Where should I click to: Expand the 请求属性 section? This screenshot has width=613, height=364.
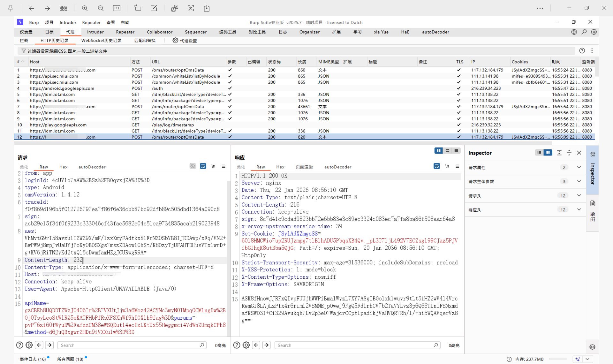(579, 167)
